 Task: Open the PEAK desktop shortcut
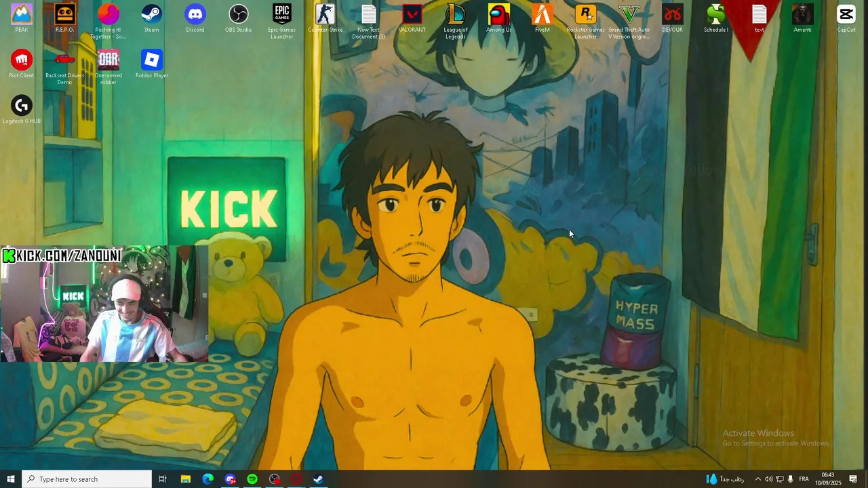tap(22, 18)
